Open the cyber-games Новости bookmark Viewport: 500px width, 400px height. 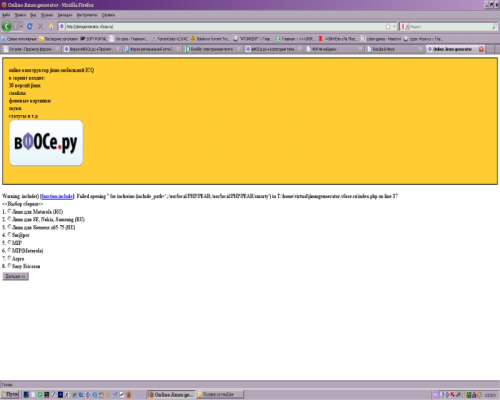pyautogui.click(x=381, y=39)
